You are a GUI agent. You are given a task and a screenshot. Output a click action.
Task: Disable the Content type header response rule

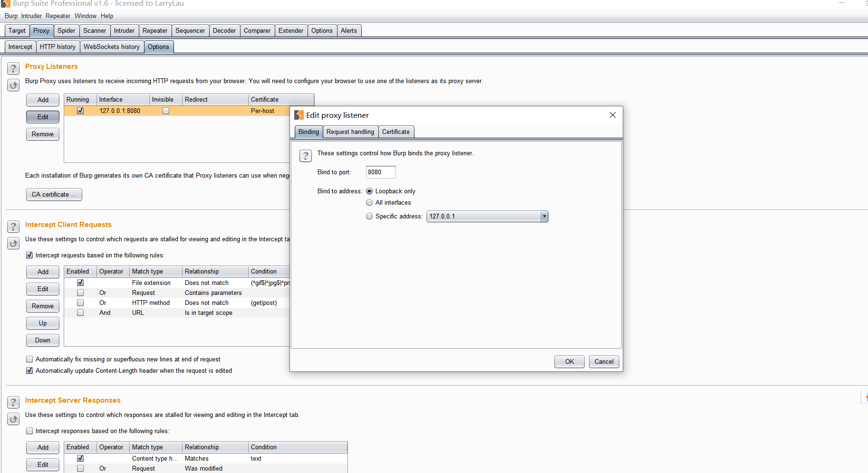point(80,458)
